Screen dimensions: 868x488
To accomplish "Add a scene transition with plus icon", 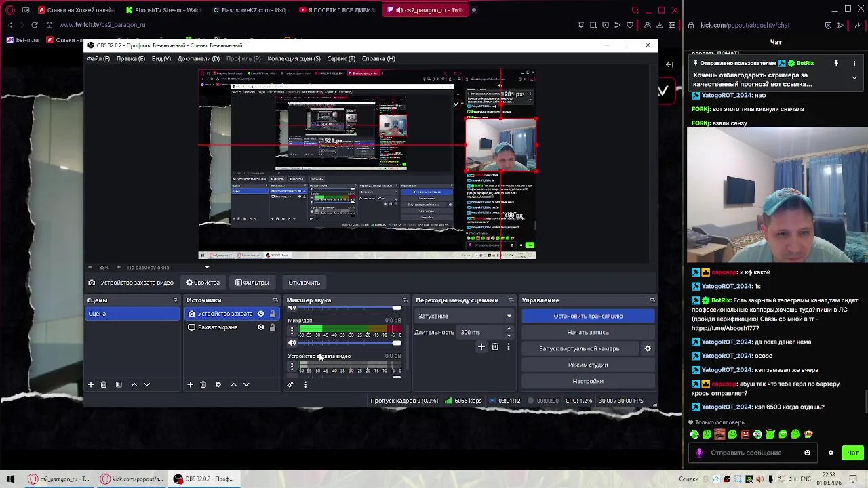I will tap(481, 346).
